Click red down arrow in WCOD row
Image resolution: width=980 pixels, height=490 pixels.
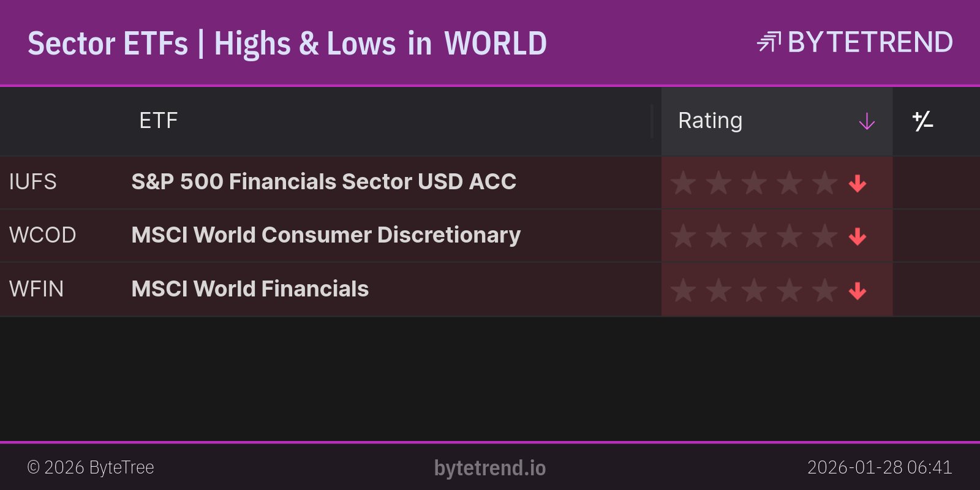(x=858, y=236)
